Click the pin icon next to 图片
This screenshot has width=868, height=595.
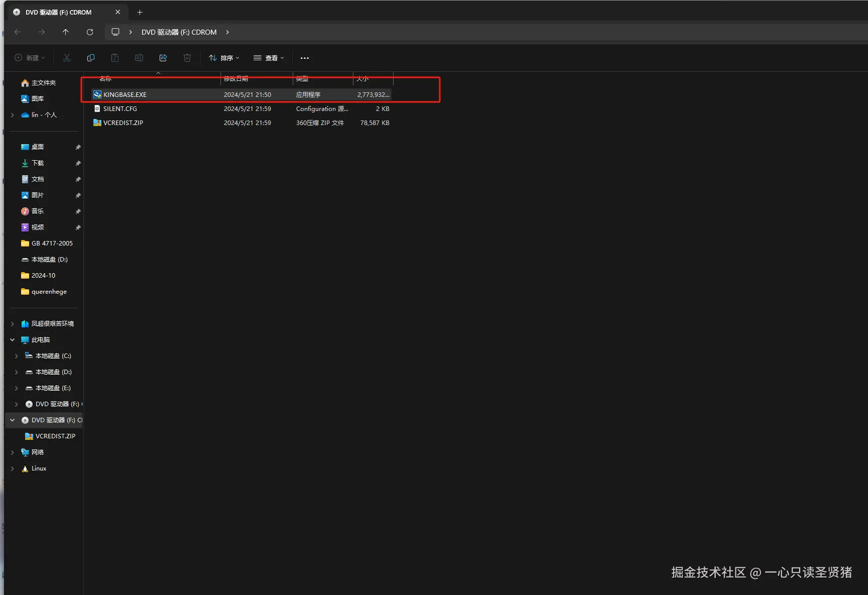78,195
